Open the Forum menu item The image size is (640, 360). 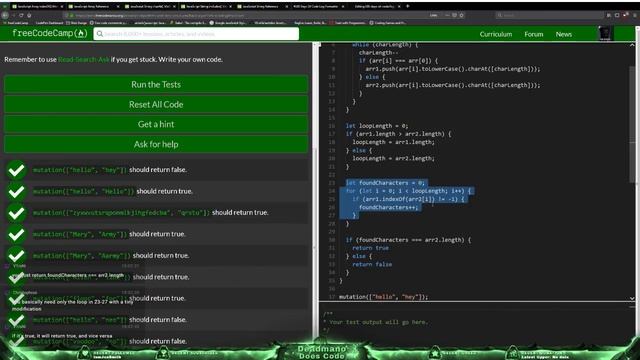533,34
